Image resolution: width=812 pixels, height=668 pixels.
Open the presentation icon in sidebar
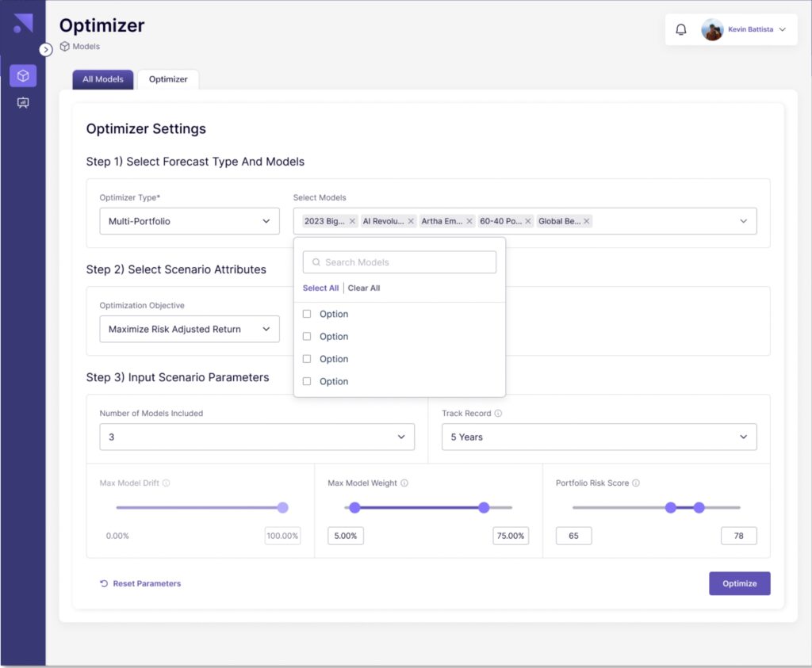tap(23, 103)
